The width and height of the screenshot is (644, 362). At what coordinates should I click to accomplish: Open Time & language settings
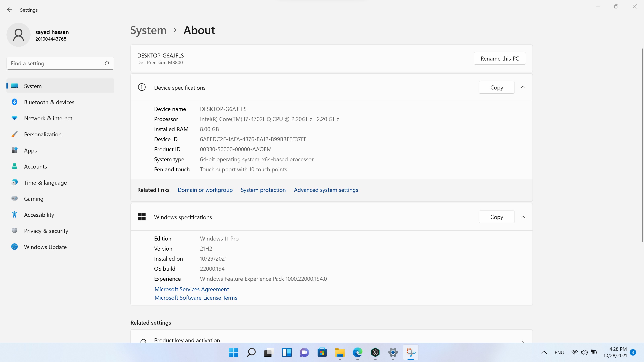pos(61,182)
